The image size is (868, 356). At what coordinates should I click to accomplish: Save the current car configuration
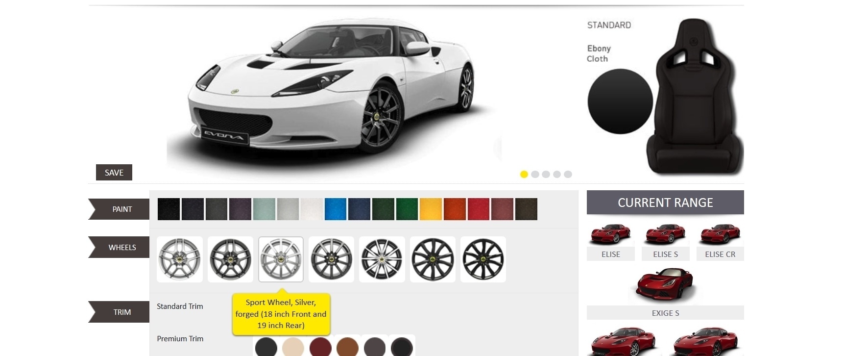[114, 173]
